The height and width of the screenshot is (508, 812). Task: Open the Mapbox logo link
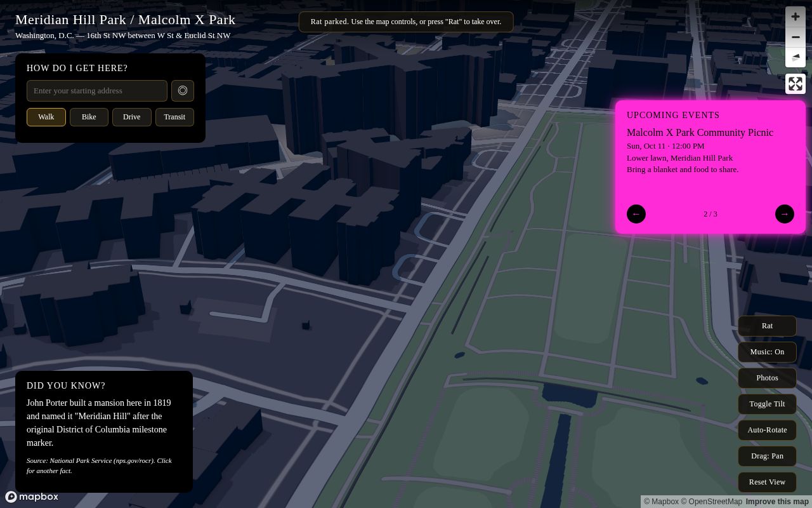pyautogui.click(x=32, y=497)
